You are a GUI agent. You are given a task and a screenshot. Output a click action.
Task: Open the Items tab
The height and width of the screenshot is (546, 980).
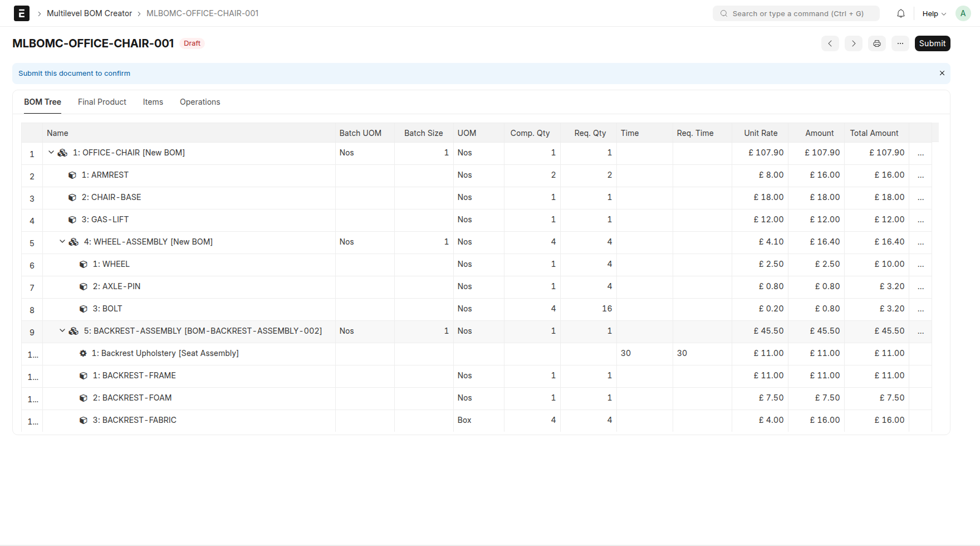pyautogui.click(x=153, y=102)
